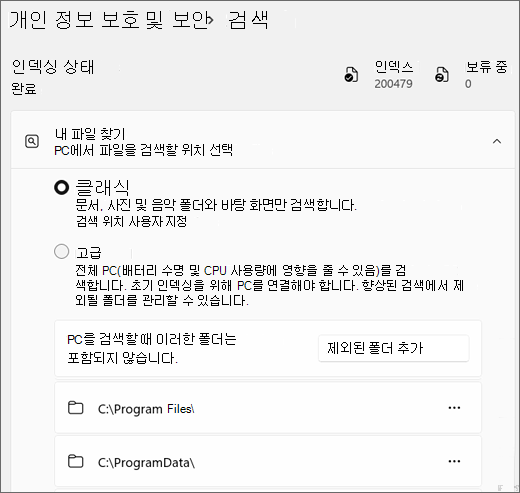Click folder icon for C:\Program Files\

[76, 408]
